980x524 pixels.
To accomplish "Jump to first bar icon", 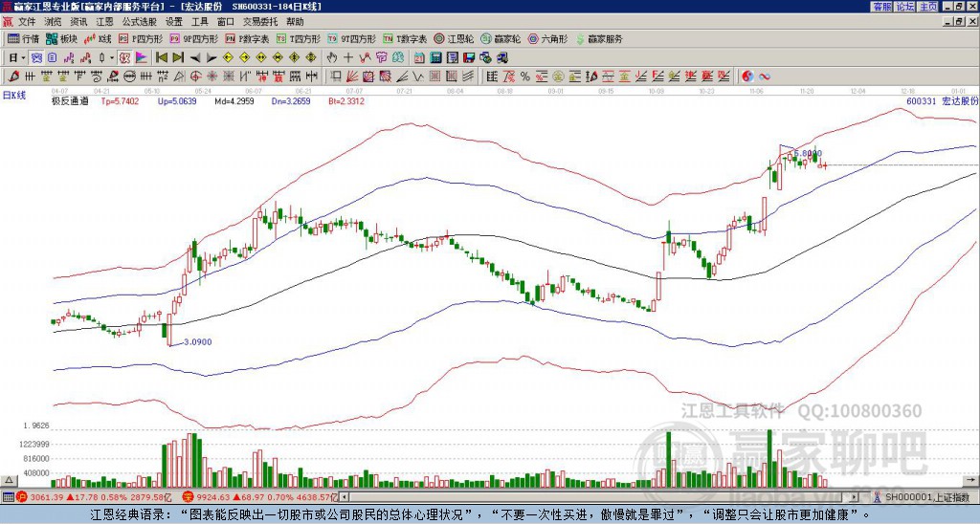I will click(x=161, y=58).
